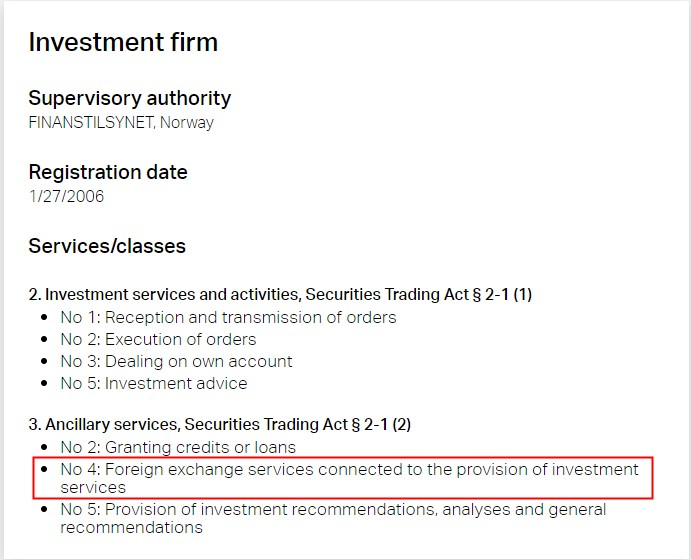Click bullet before "Dealing on own account"

[45, 362]
